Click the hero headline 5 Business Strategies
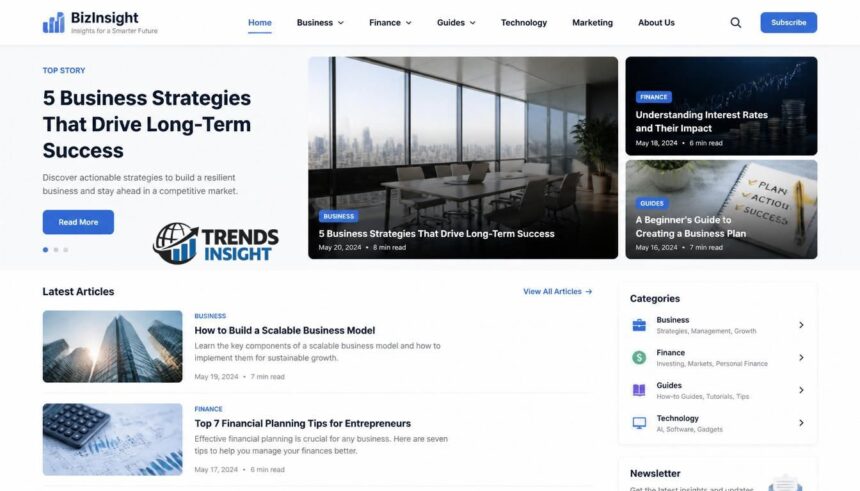This screenshot has width=860, height=491. click(x=147, y=124)
